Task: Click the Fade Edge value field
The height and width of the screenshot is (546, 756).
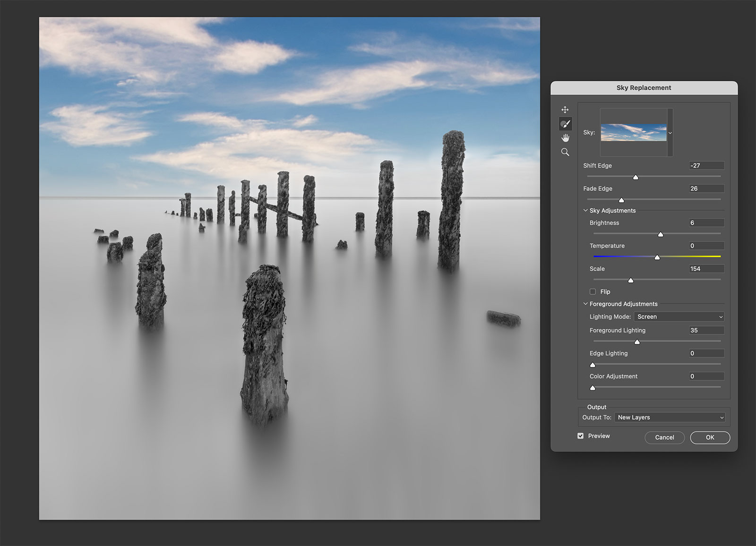Action: point(706,188)
